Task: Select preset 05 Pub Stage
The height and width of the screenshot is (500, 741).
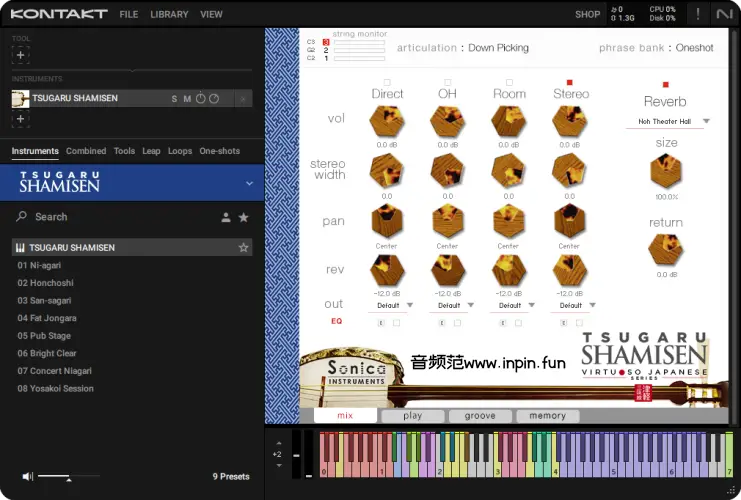Action: coord(44,336)
